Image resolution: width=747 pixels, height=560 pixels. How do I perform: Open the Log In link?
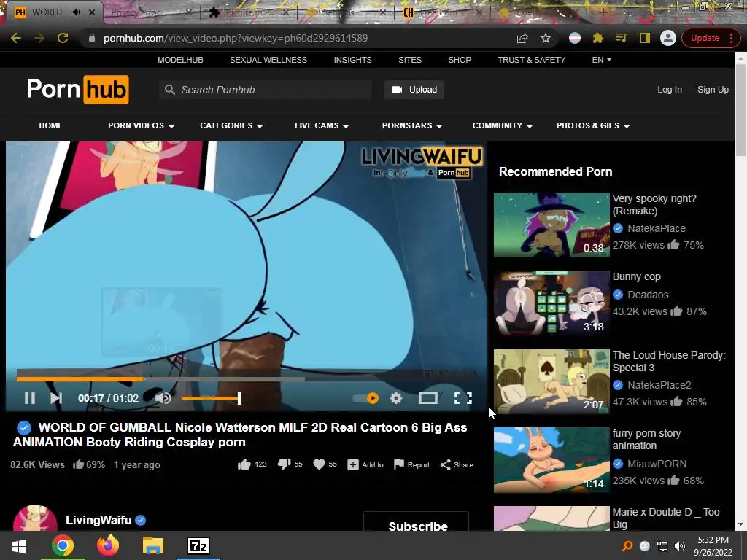(x=670, y=90)
